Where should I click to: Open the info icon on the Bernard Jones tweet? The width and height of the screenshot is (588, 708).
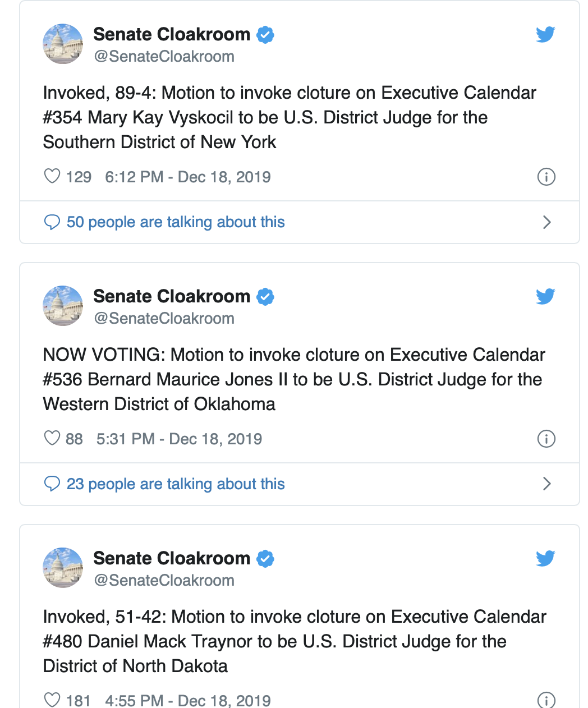(x=546, y=439)
